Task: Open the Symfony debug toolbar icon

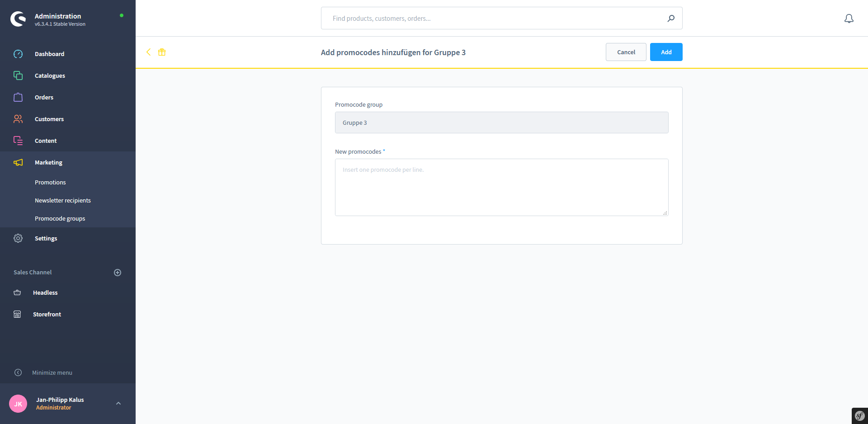Action: click(x=860, y=416)
